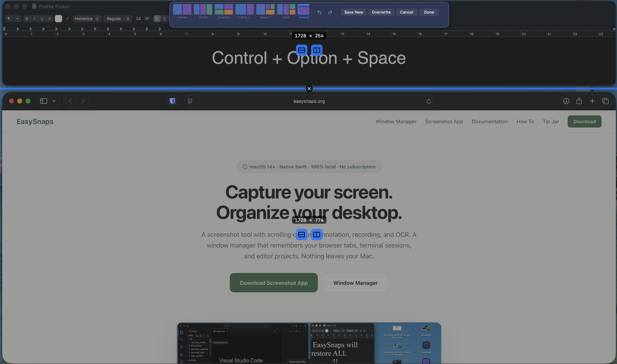Open the How To nav link
This screenshot has width=617, height=364.
pos(525,121)
